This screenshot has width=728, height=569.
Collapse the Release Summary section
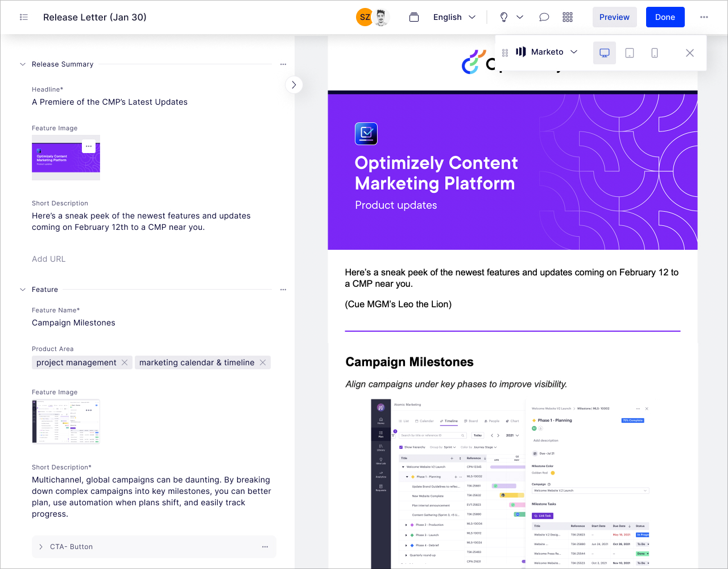click(x=22, y=64)
